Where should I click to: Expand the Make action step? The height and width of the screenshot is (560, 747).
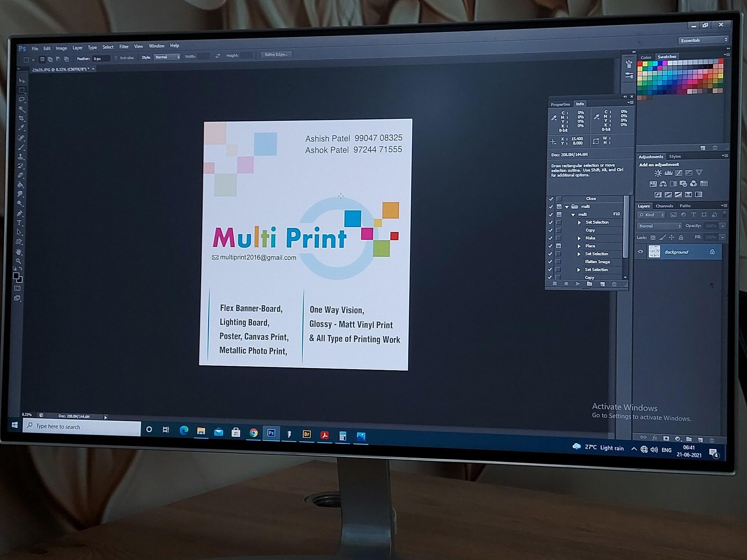click(579, 238)
